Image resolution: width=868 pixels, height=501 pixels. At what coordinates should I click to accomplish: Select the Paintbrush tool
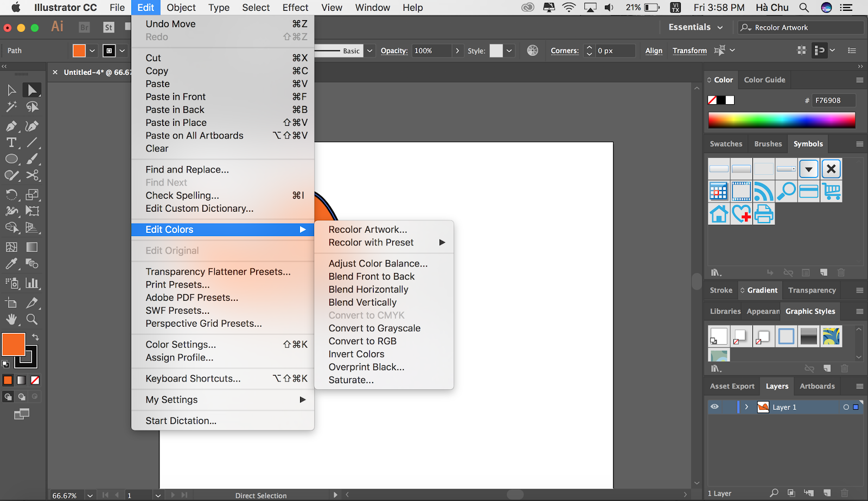click(32, 159)
